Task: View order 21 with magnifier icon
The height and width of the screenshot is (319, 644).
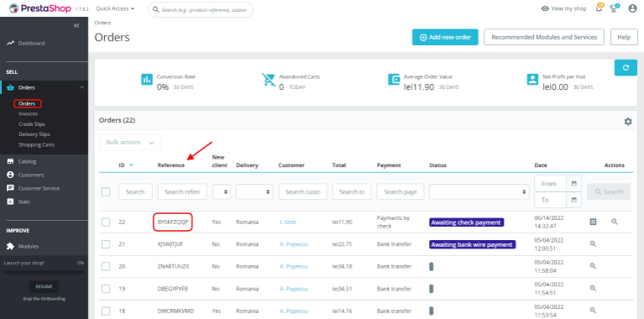Action: click(x=593, y=243)
